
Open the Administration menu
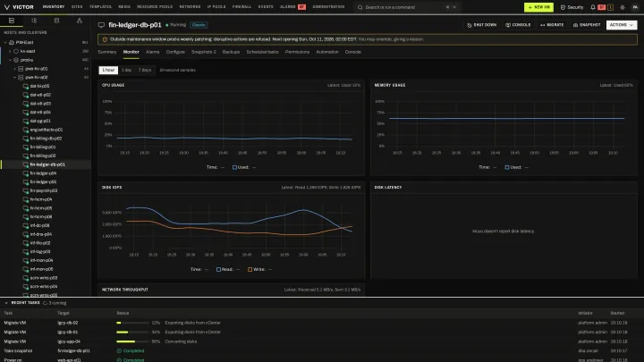point(328,7)
